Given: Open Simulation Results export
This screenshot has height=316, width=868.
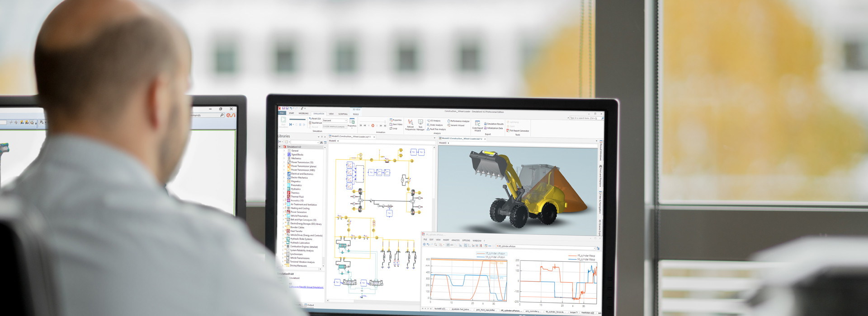Looking at the screenshot, I should point(494,124).
